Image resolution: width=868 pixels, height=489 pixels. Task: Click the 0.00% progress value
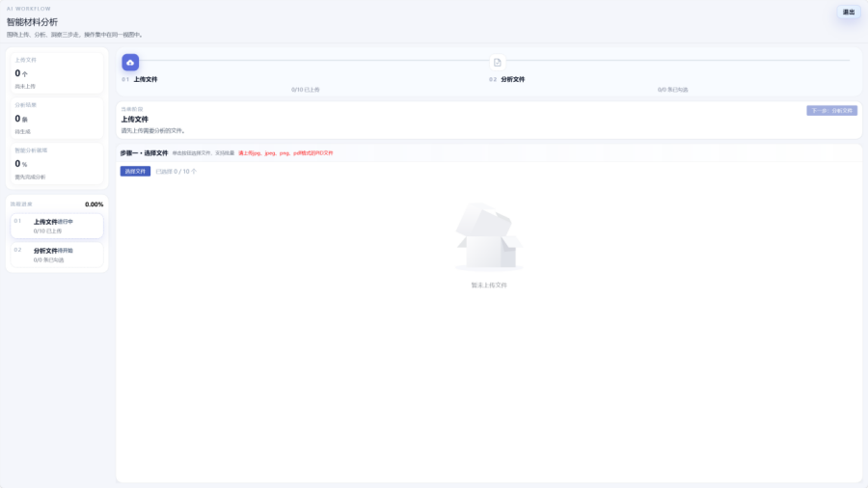95,204
